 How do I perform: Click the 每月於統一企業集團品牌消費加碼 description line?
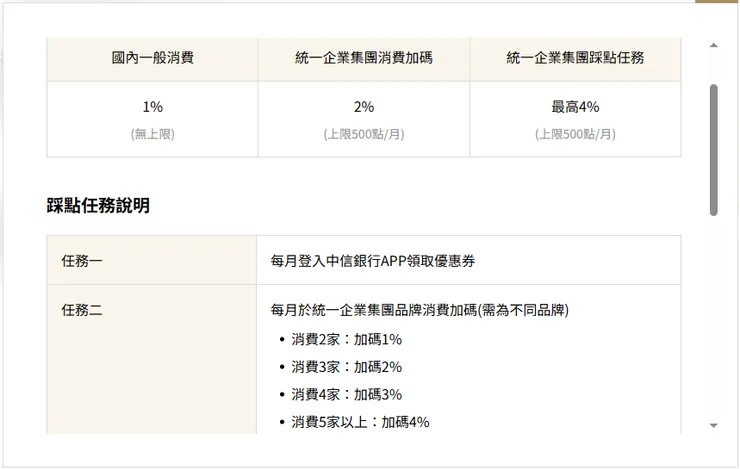[419, 310]
